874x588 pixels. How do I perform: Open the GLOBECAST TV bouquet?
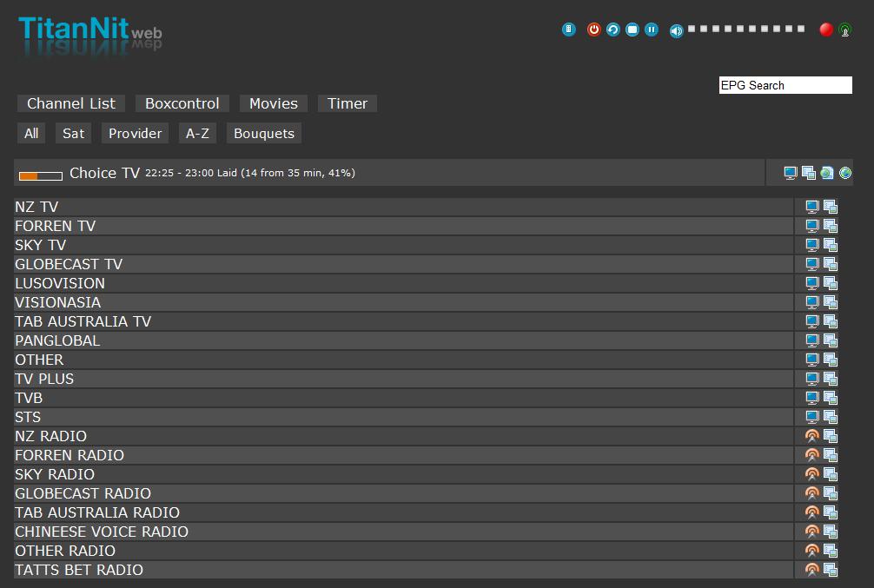[x=69, y=264]
